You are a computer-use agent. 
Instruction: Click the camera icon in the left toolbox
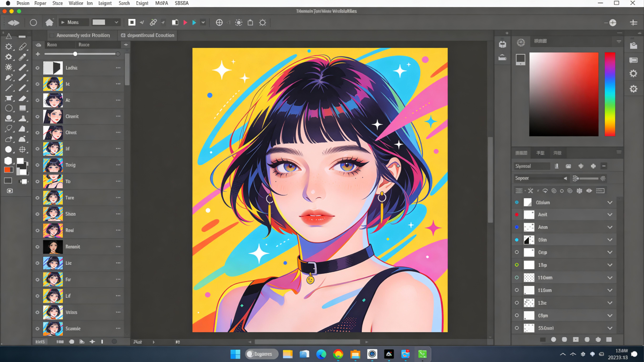coord(10,191)
